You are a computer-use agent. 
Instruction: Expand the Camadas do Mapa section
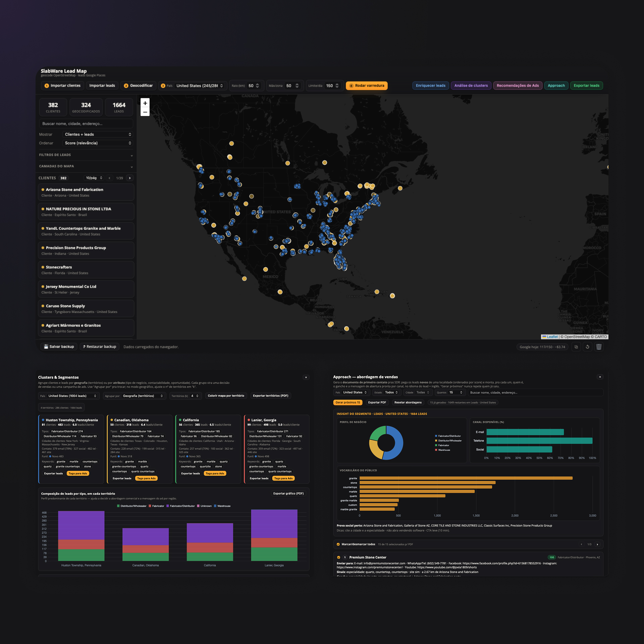pyautogui.click(x=86, y=166)
